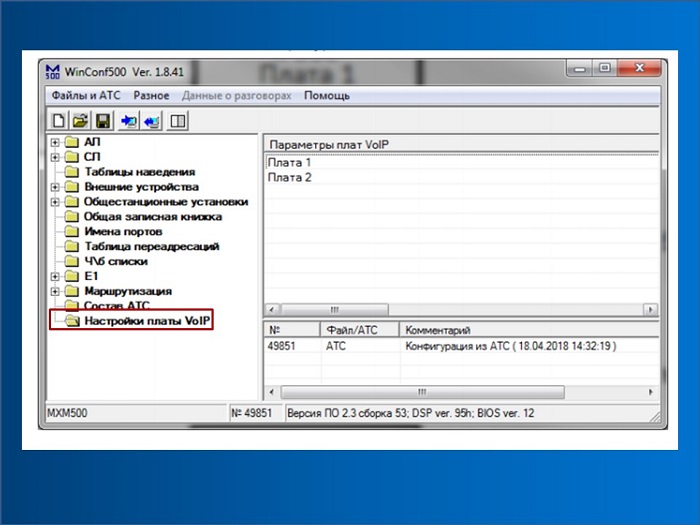Save configuration with the floppy disk icon

103,121
